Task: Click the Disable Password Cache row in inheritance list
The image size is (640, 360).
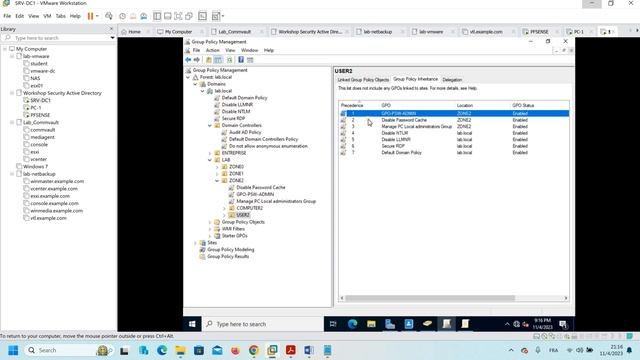Action: [454, 120]
